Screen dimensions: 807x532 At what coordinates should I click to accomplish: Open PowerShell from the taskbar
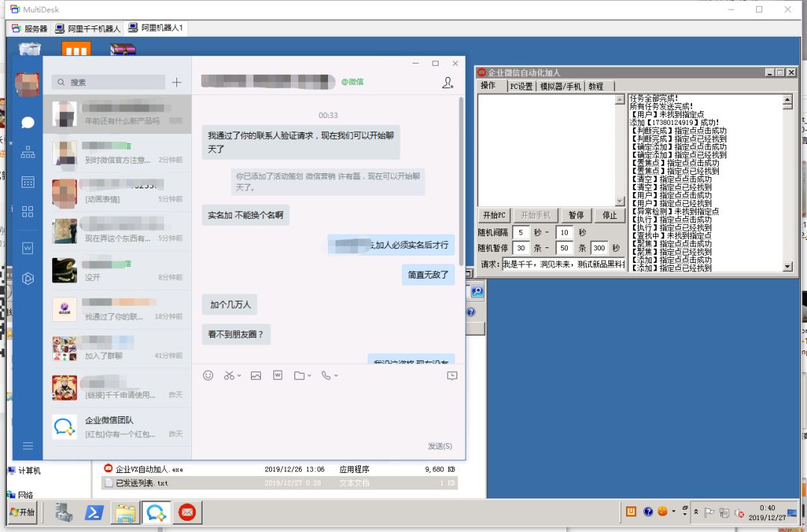(x=94, y=513)
